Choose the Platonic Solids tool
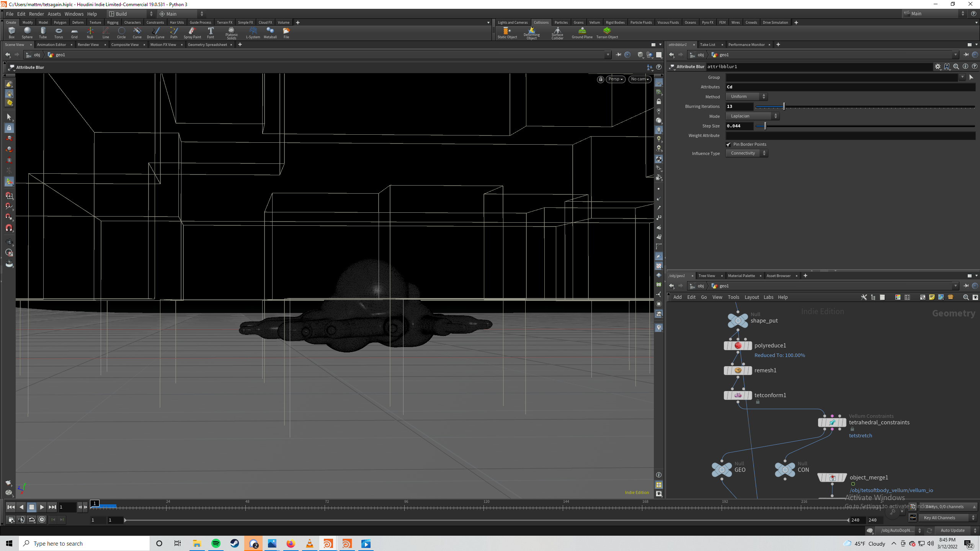Image resolution: width=980 pixels, height=551 pixels. [x=232, y=33]
